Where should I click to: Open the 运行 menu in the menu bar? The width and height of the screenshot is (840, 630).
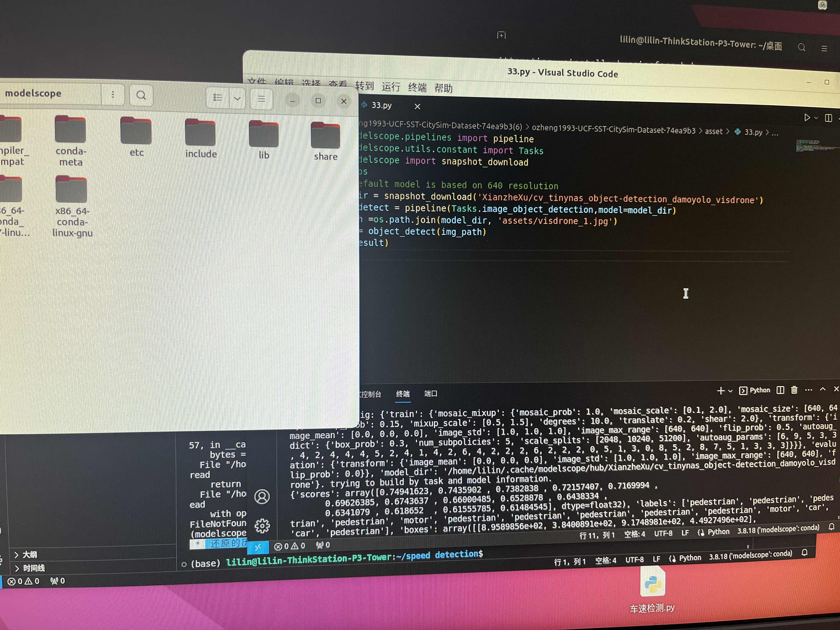point(391,87)
